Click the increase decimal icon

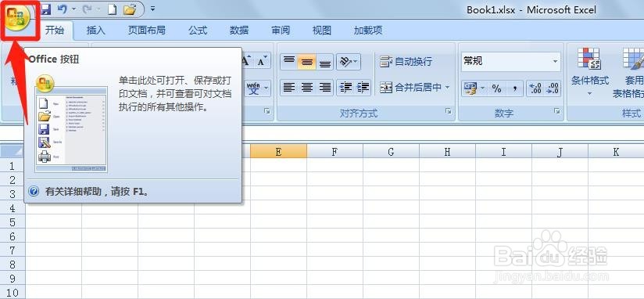tap(535, 88)
